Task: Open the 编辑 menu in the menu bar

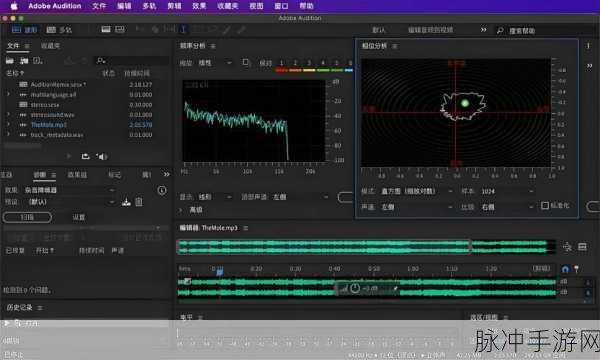Action: pyautogui.click(x=124, y=6)
